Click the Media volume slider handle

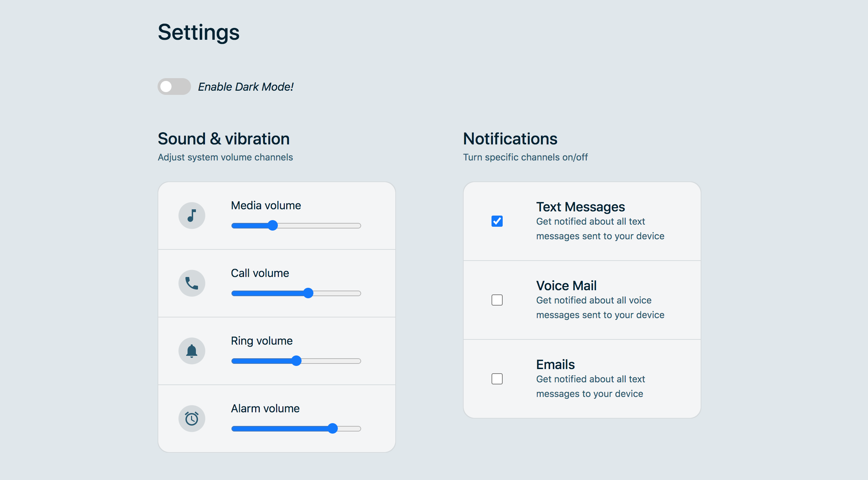pyautogui.click(x=273, y=226)
